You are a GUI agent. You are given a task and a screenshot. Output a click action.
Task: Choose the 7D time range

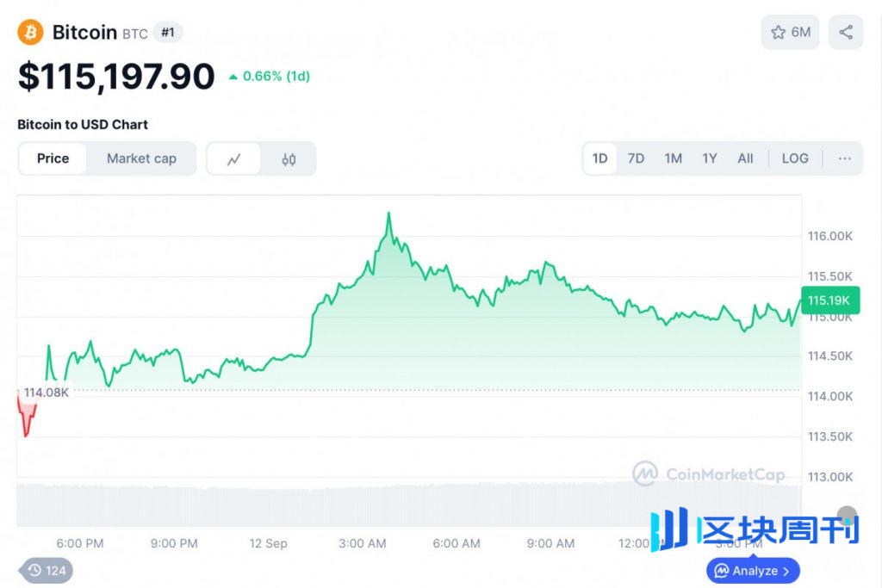[x=636, y=158]
